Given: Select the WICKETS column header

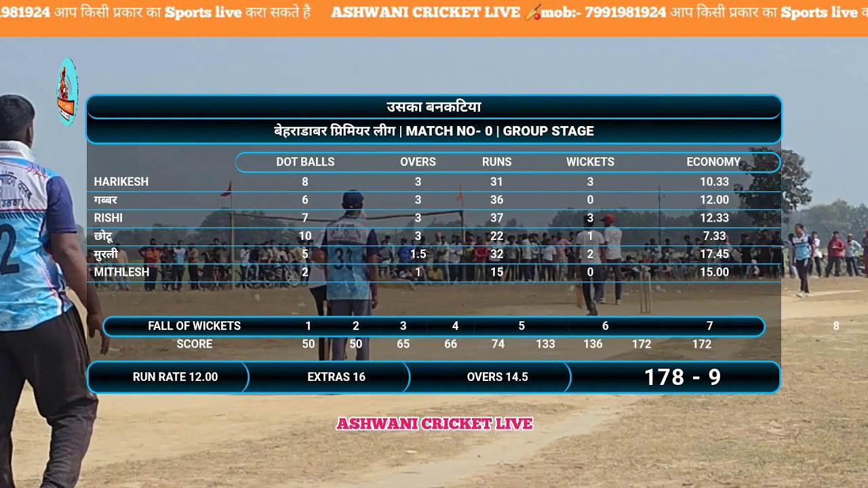Looking at the screenshot, I should (590, 162).
